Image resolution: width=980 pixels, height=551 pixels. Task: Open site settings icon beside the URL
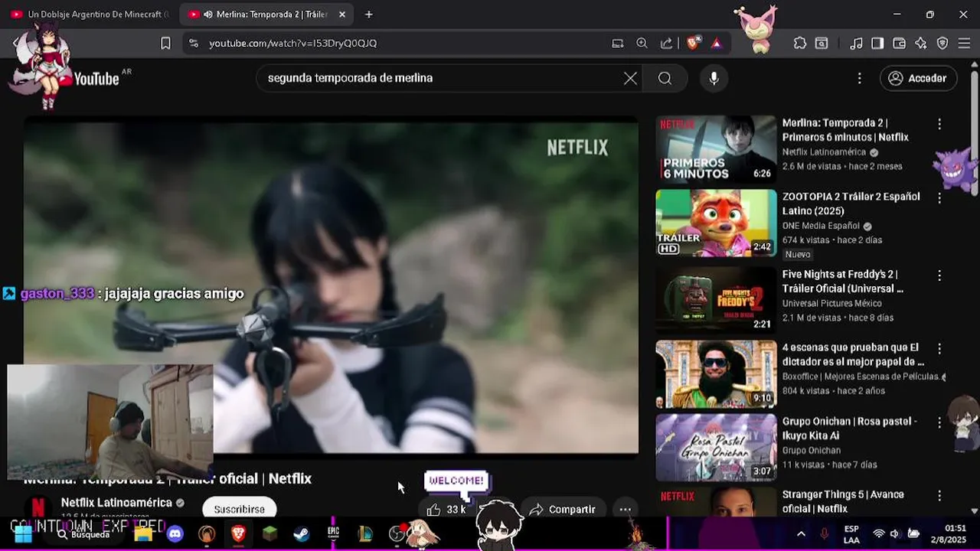[x=193, y=44]
